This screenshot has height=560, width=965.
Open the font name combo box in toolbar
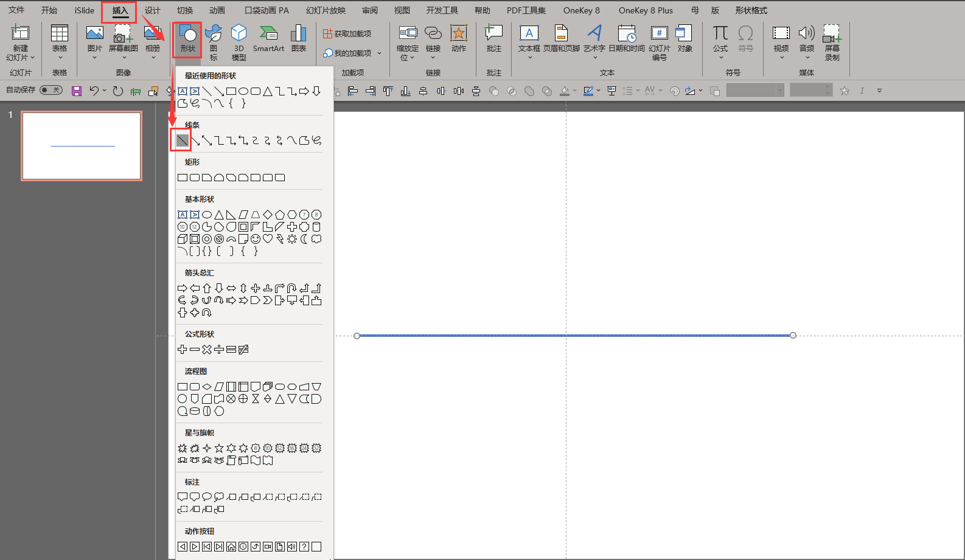point(756,91)
